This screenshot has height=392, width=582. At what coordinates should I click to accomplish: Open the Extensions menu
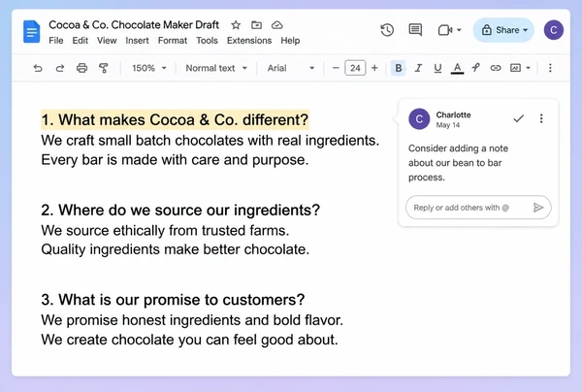pos(249,41)
